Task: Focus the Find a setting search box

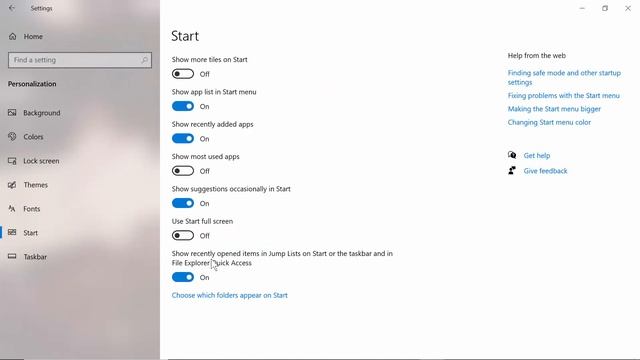Action: tap(80, 60)
